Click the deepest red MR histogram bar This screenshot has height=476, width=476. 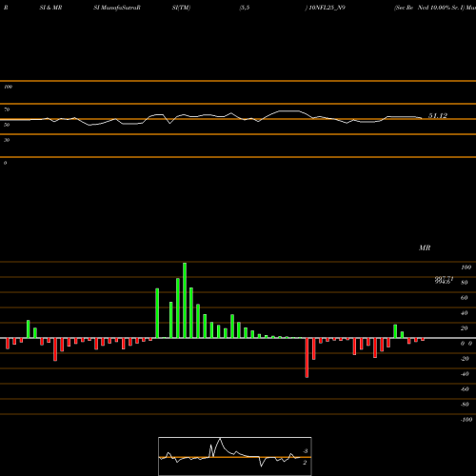307,358
